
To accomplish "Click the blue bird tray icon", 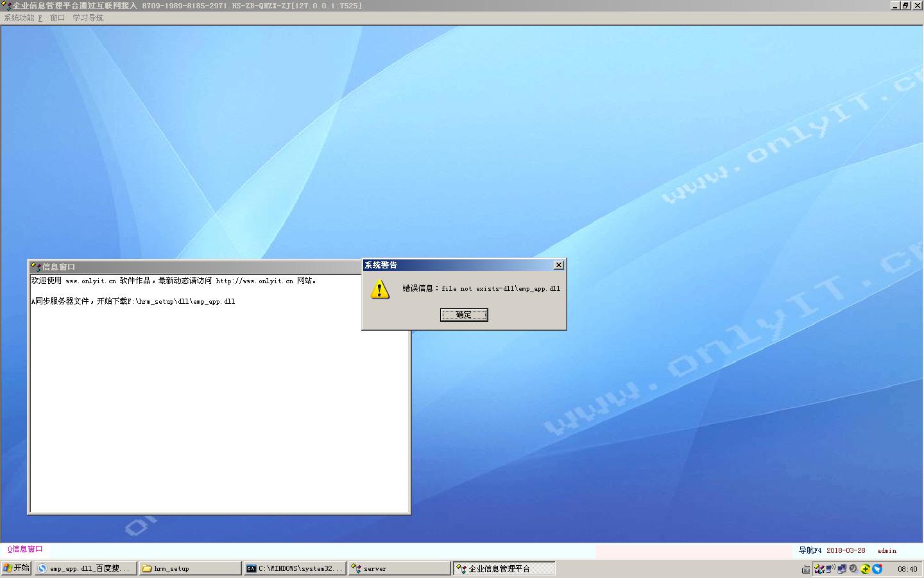I will click(877, 569).
